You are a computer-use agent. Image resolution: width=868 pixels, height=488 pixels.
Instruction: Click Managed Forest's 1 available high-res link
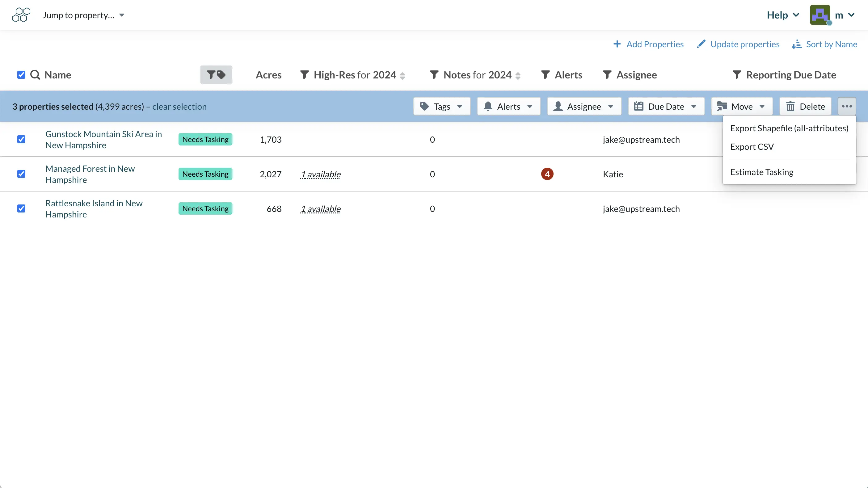[320, 174]
